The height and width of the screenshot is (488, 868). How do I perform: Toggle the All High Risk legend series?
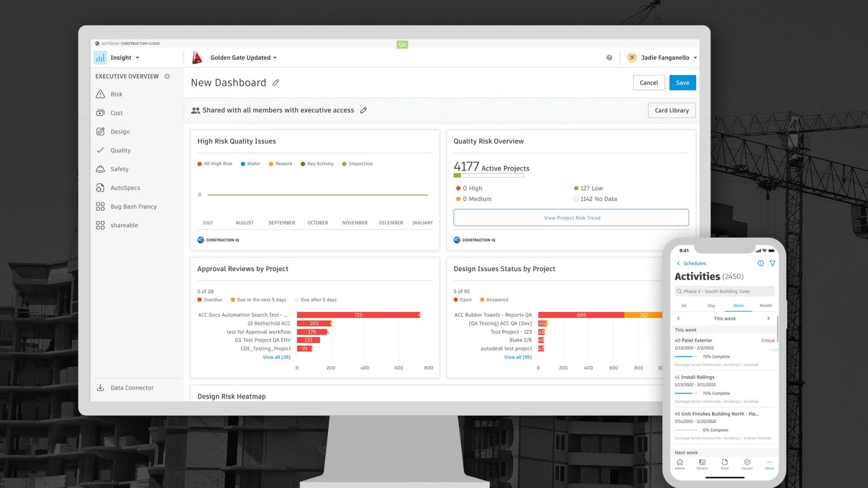pos(215,164)
